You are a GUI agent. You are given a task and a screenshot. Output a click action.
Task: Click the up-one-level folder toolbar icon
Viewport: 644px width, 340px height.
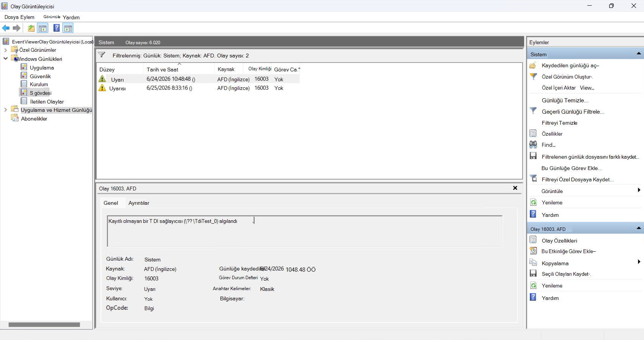pos(31,28)
